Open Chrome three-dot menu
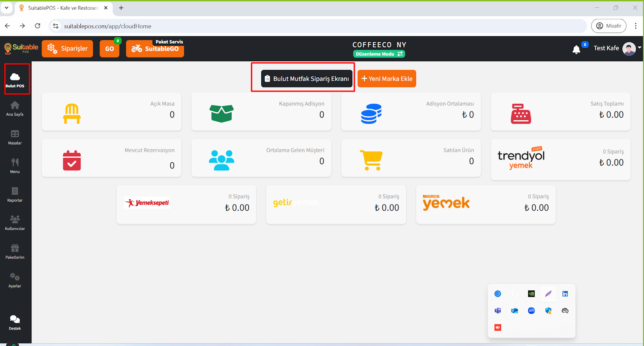 coord(636,26)
